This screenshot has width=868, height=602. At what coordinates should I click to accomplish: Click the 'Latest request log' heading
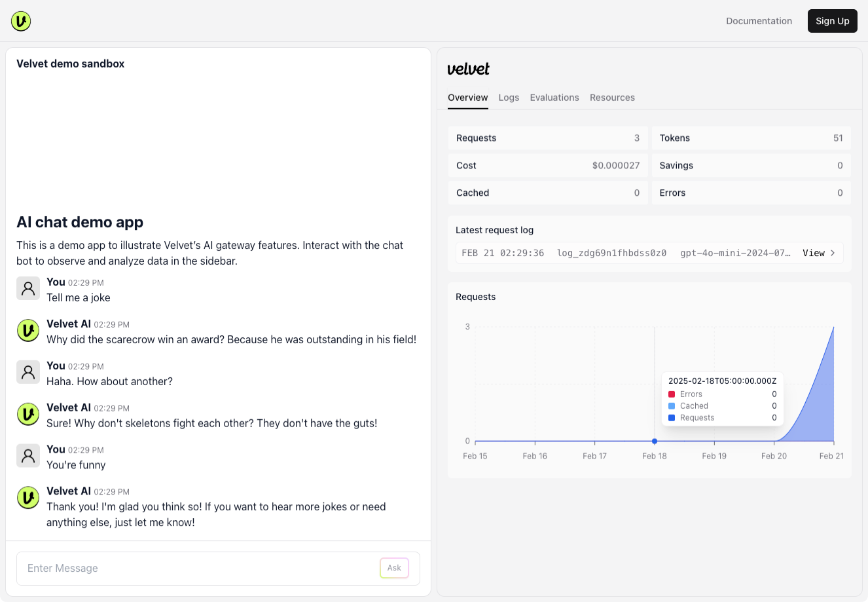click(494, 230)
